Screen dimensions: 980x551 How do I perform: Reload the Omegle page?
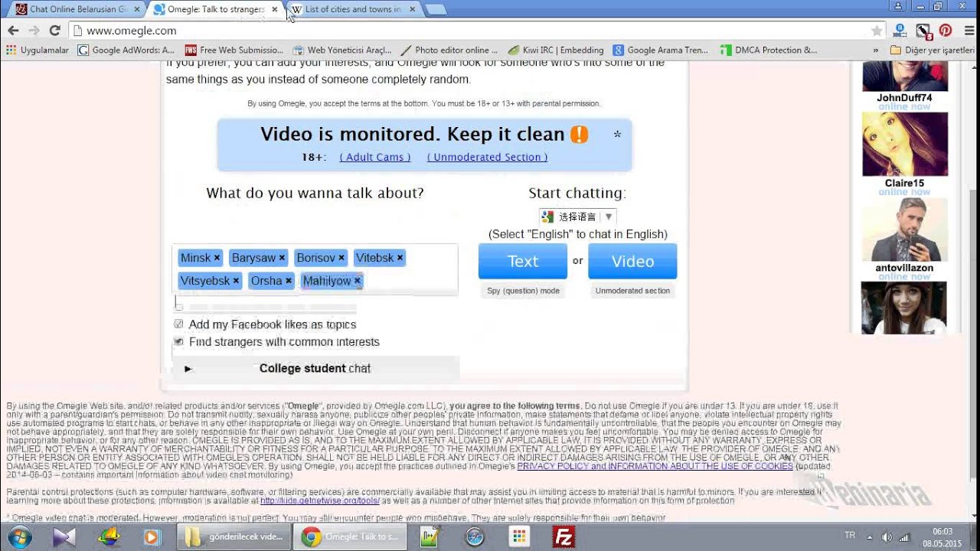54,31
